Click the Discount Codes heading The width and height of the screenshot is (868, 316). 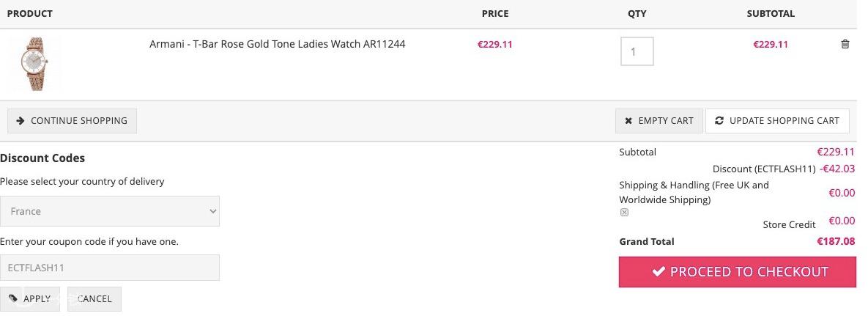click(x=42, y=158)
